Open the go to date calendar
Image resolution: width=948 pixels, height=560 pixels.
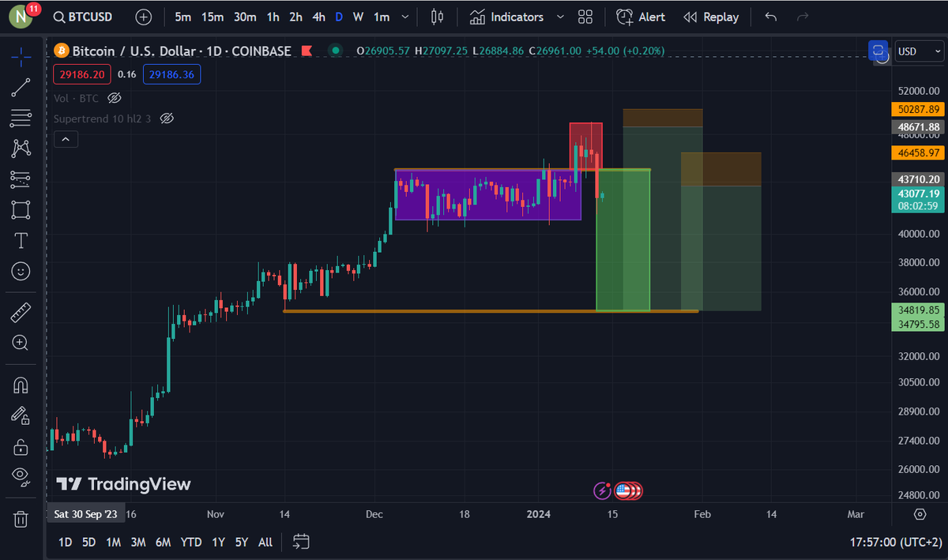[301, 542]
